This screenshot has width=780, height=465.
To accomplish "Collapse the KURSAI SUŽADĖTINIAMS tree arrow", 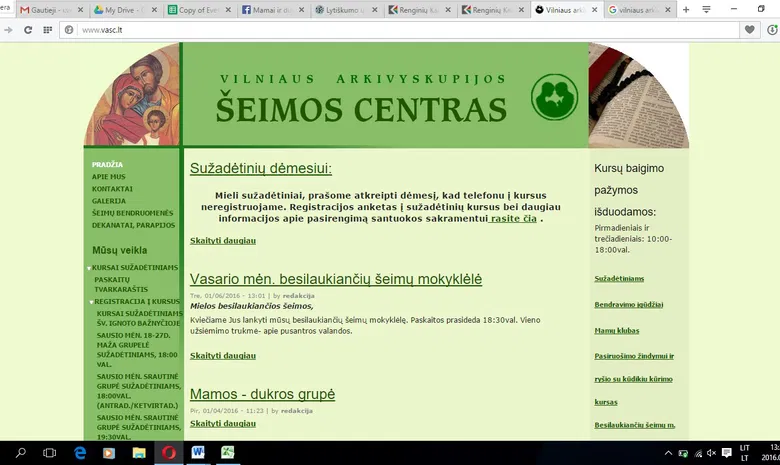I will [89, 268].
